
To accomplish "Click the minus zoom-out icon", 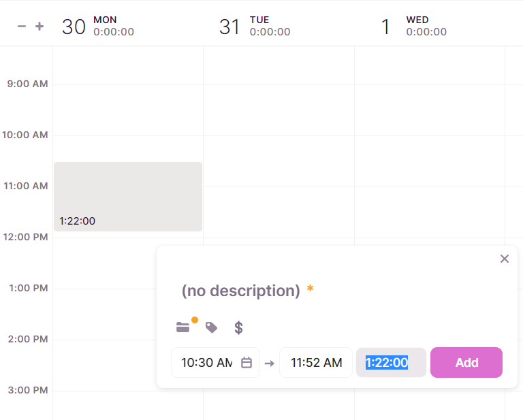I will click(22, 27).
